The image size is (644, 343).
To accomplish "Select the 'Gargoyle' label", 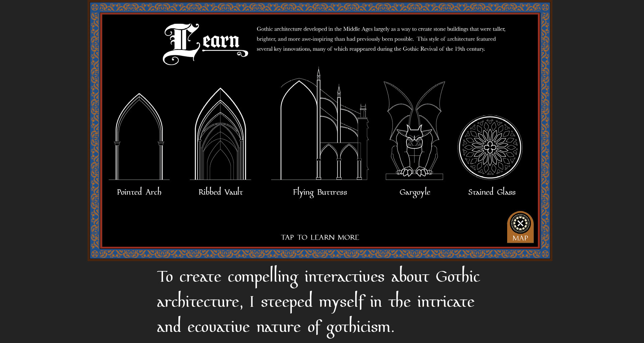I will pos(415,193).
